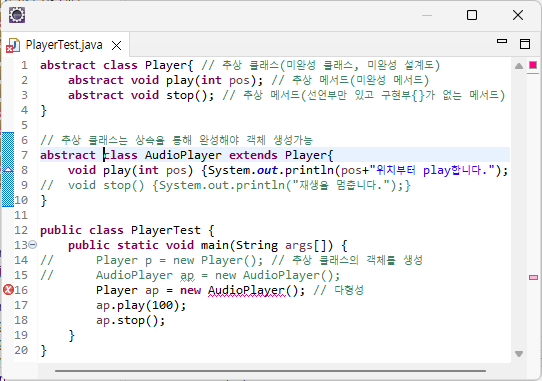
Task: Close the PlayerTest.java tab
Action: pos(116,45)
